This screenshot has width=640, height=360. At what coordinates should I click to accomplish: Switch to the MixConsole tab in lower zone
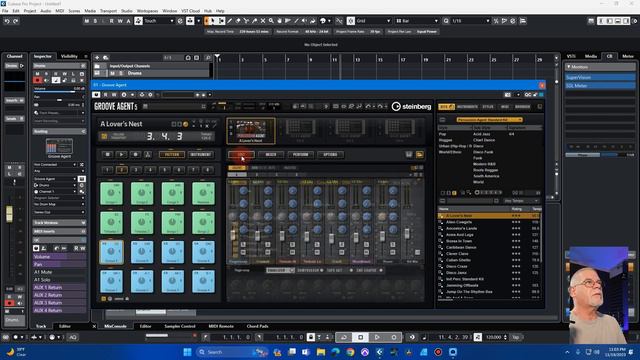[x=116, y=327]
